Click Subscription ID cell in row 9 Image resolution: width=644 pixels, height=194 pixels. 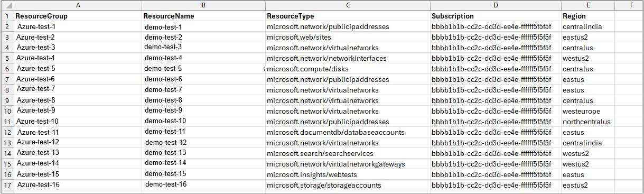click(x=496, y=100)
